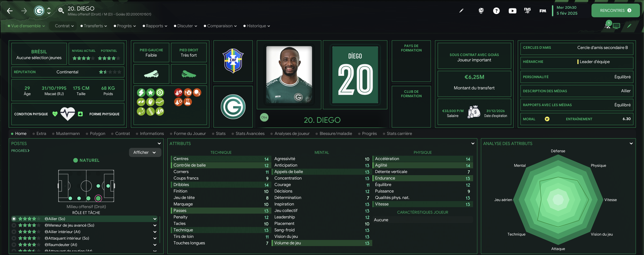Image resolution: width=644 pixels, height=255 pixels.
Task: Click the Goiás club badge
Action: 233,107
